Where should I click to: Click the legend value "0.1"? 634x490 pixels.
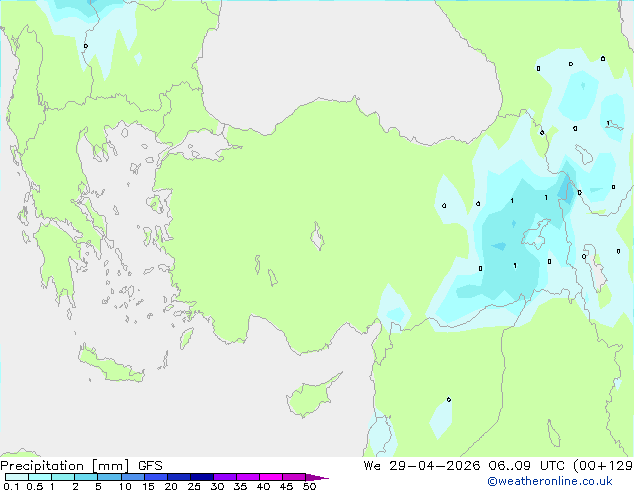(x=11, y=486)
